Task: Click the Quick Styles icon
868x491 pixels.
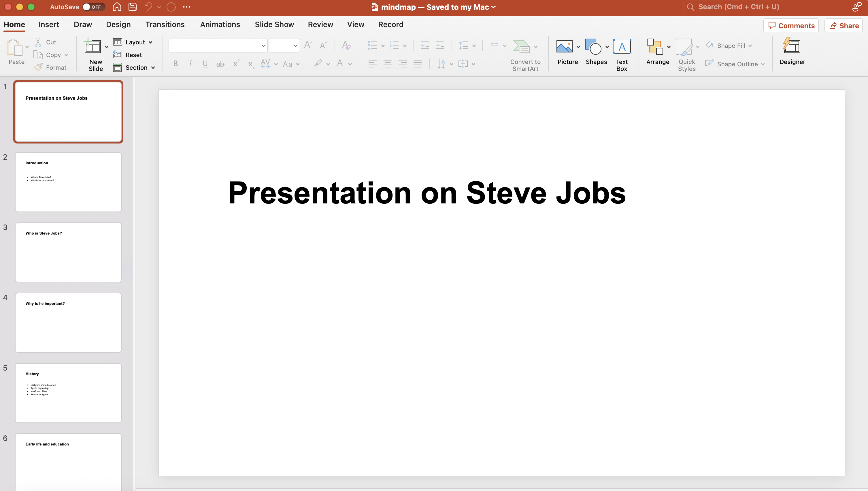Action: (684, 47)
